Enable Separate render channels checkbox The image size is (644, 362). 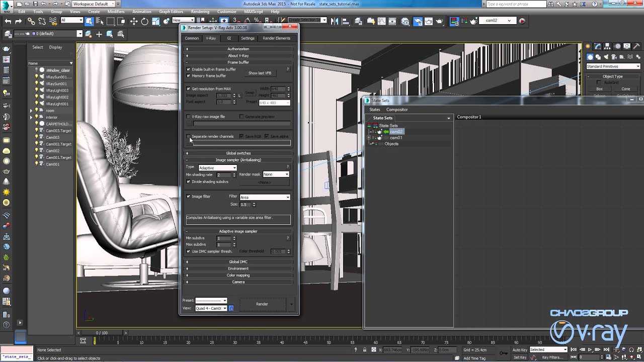tap(189, 136)
